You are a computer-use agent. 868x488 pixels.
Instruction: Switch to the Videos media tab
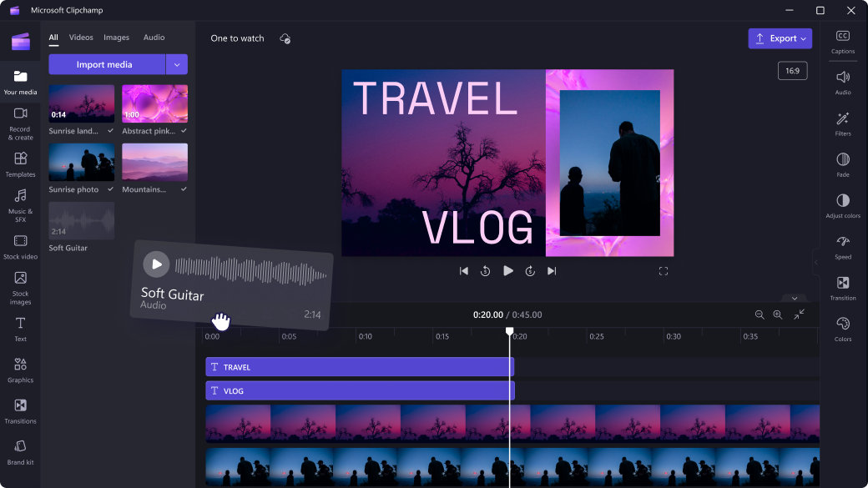tap(80, 37)
